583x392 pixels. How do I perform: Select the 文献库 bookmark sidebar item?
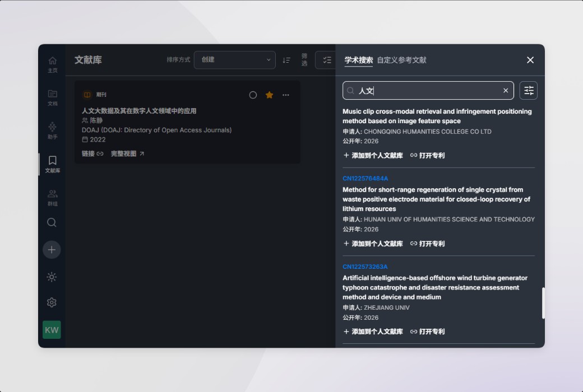tap(53, 164)
